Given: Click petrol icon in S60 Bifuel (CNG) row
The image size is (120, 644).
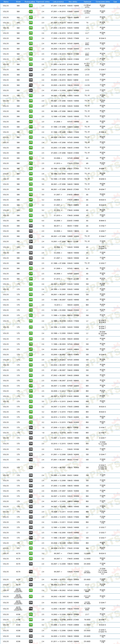Looking at the screenshot, I should point(31,11).
